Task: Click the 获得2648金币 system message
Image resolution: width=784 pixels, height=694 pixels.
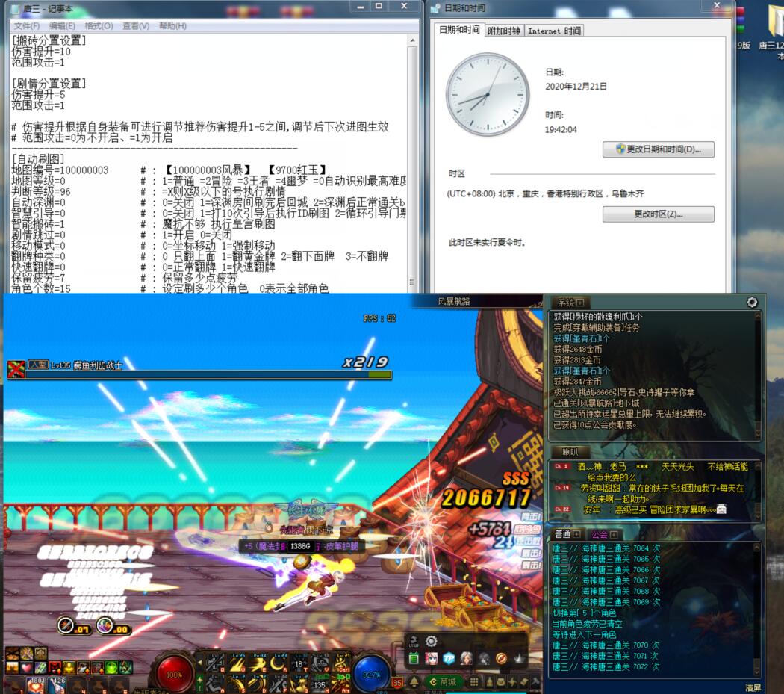Action: click(x=577, y=350)
